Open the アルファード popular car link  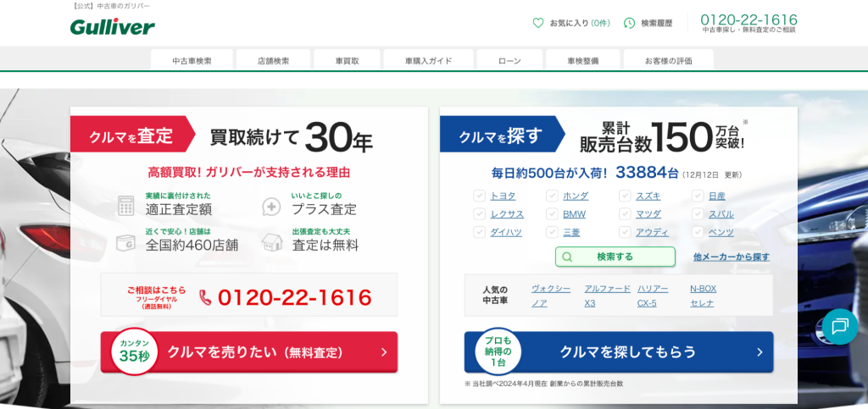[607, 288]
